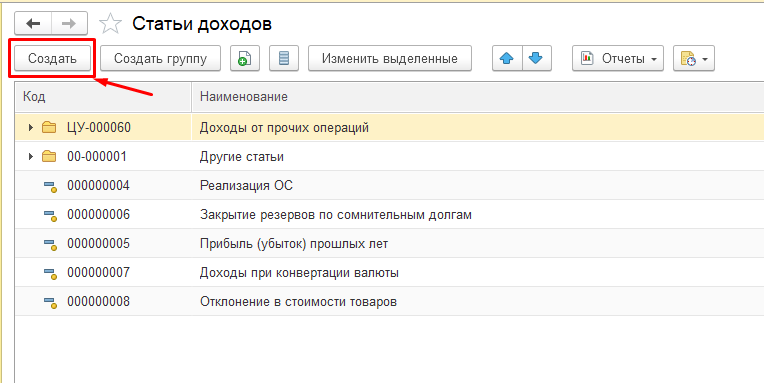
Task: Select Отклонение в стоимости товаров
Action: coord(390,302)
